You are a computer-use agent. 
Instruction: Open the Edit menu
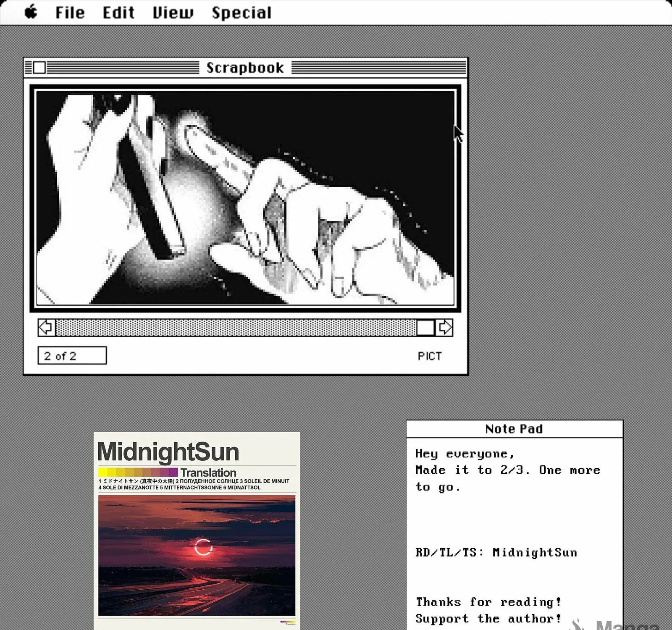click(x=118, y=13)
